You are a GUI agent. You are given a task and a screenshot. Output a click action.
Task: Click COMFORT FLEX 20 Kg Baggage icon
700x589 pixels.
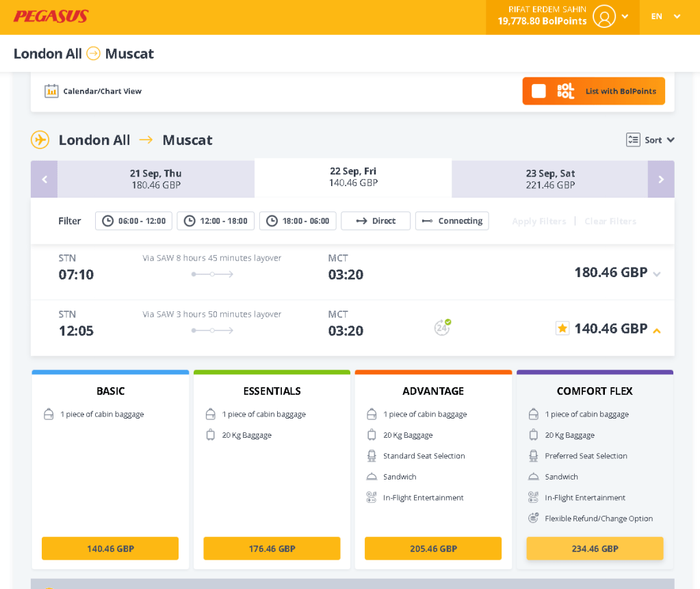[x=534, y=435]
